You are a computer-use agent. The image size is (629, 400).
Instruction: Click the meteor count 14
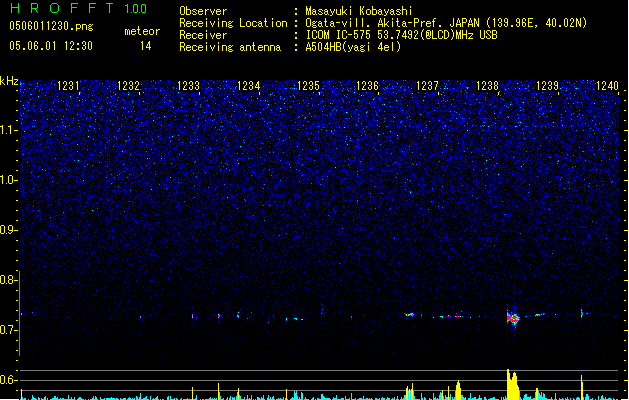pyautogui.click(x=146, y=46)
